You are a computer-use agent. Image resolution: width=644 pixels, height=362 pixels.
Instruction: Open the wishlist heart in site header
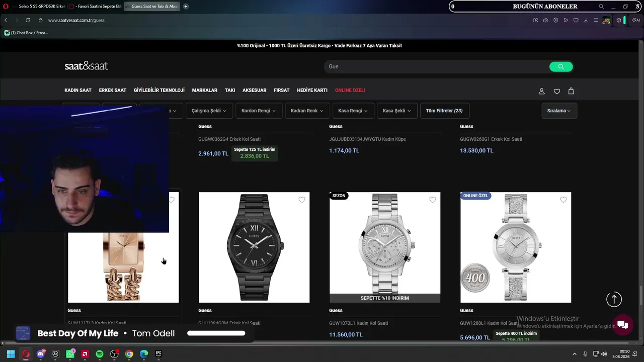(556, 91)
